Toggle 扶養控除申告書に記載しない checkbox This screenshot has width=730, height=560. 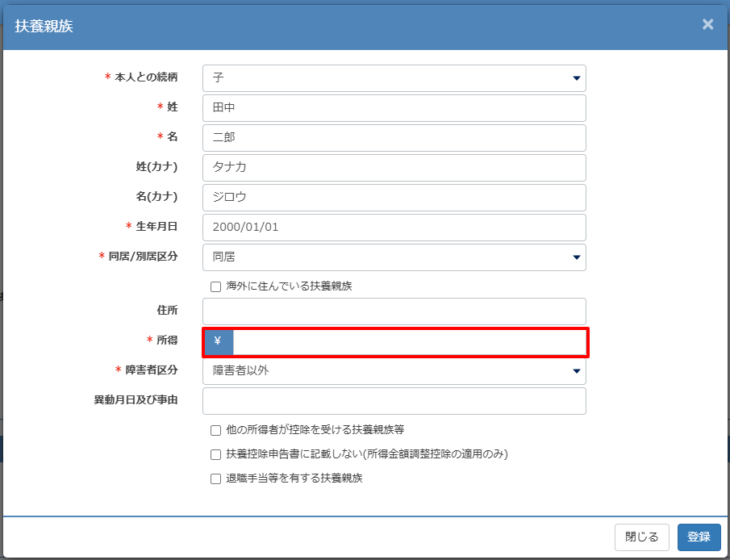coord(215,454)
